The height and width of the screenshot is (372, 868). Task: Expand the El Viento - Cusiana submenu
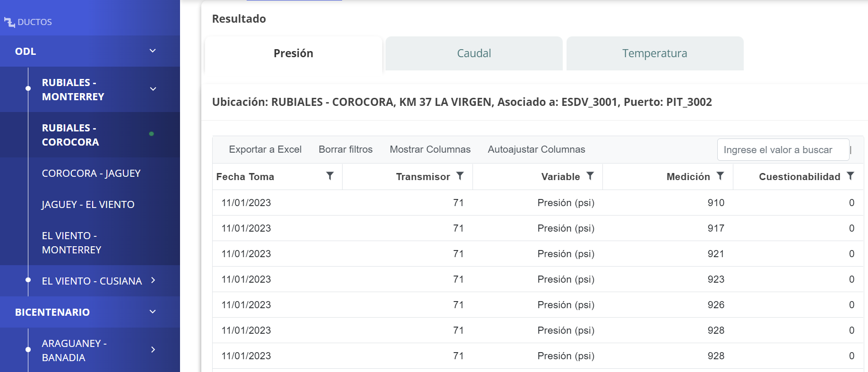[153, 280]
